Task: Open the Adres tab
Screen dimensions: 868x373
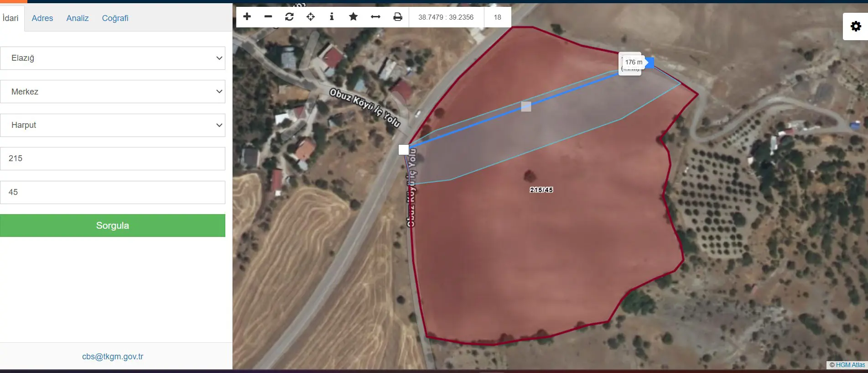Action: click(x=42, y=18)
